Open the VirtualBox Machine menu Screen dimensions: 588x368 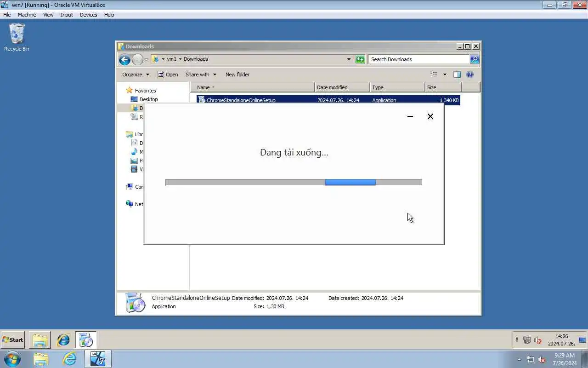27,15
